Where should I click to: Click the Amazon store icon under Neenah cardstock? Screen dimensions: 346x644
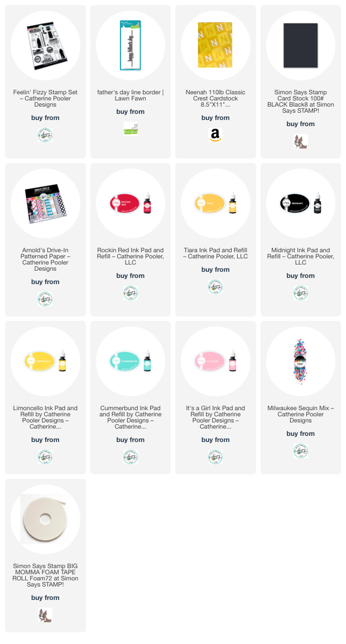point(215,135)
